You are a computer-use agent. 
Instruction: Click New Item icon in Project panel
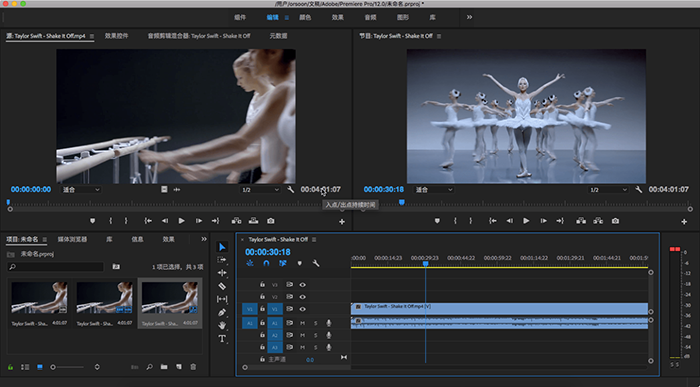point(179,367)
